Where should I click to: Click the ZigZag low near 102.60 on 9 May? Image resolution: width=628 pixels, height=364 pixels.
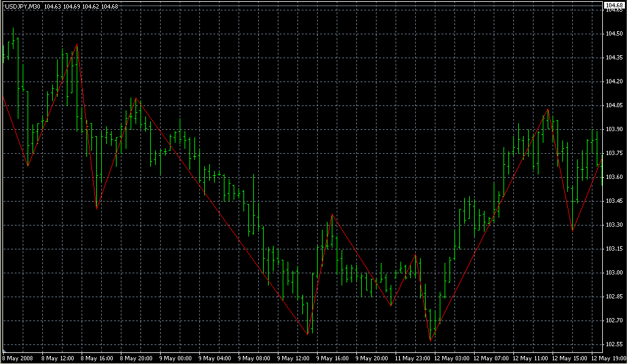point(308,334)
